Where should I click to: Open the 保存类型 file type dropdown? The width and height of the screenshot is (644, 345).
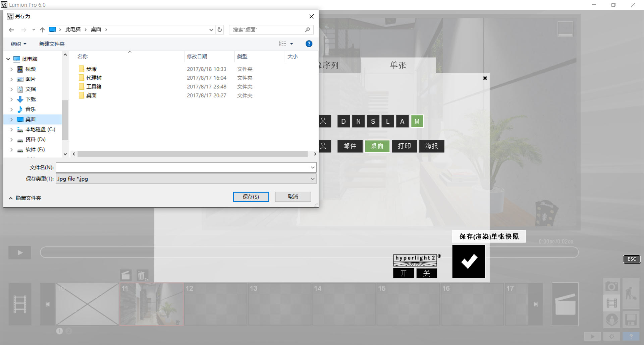click(186, 179)
